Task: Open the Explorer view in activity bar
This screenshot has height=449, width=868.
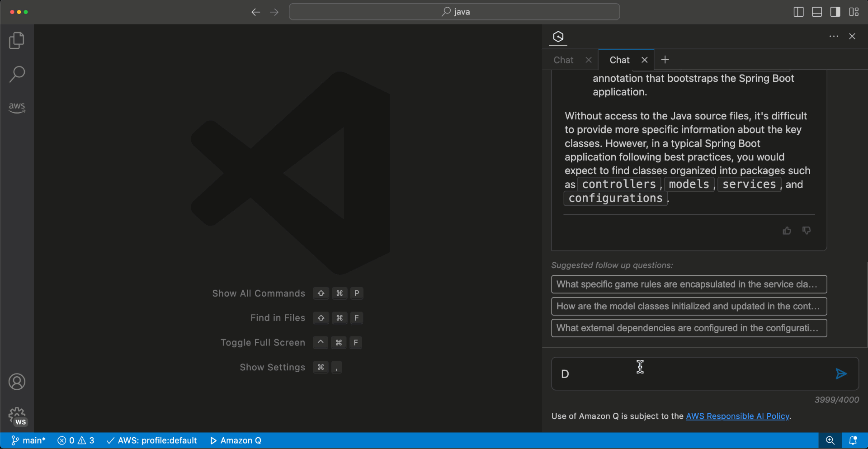Action: (x=17, y=41)
